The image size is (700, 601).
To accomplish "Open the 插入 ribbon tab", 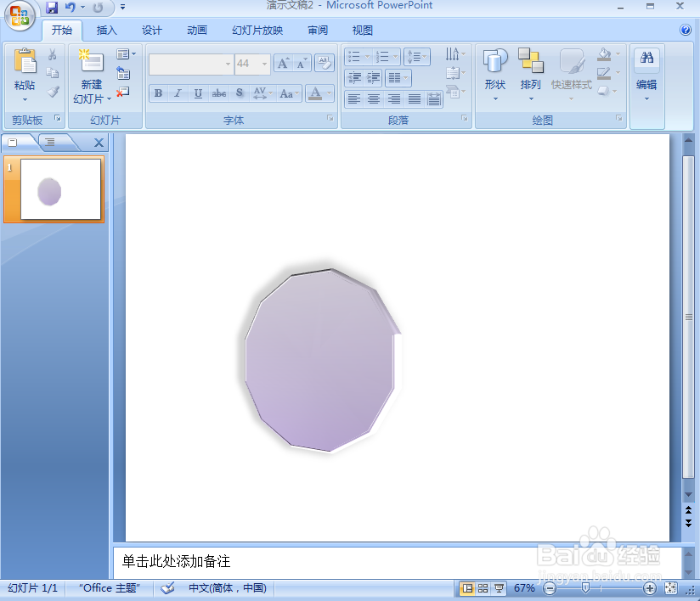I will 107,31.
